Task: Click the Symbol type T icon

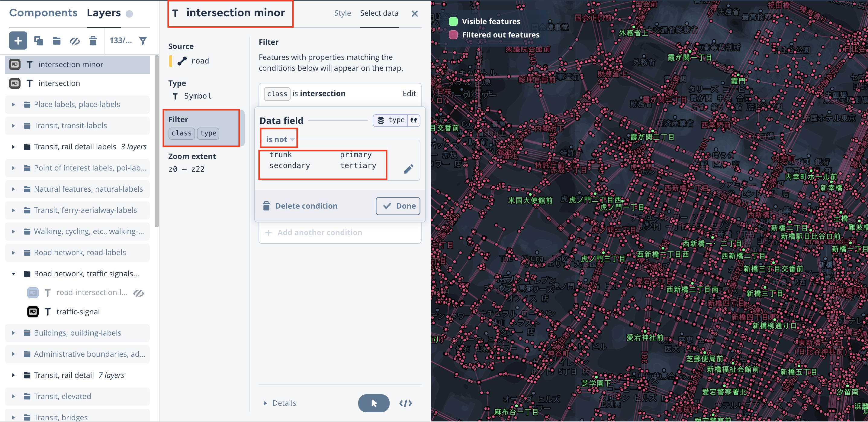Action: (175, 96)
